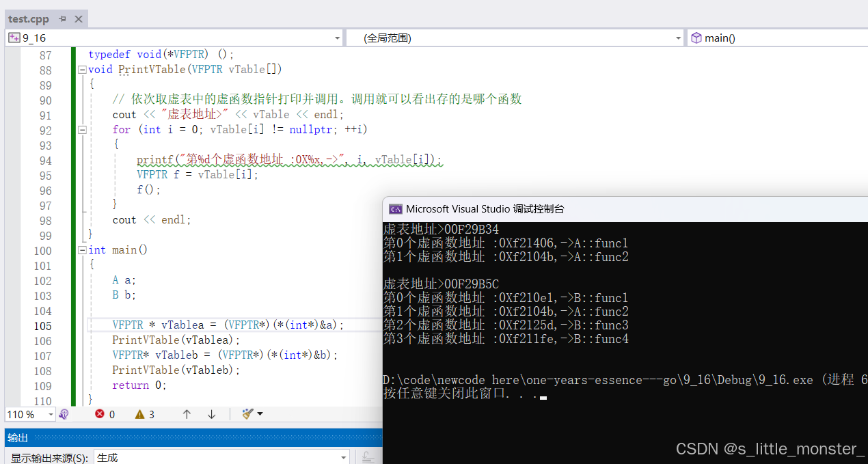Click the 输出 panel title bar

tap(193, 438)
